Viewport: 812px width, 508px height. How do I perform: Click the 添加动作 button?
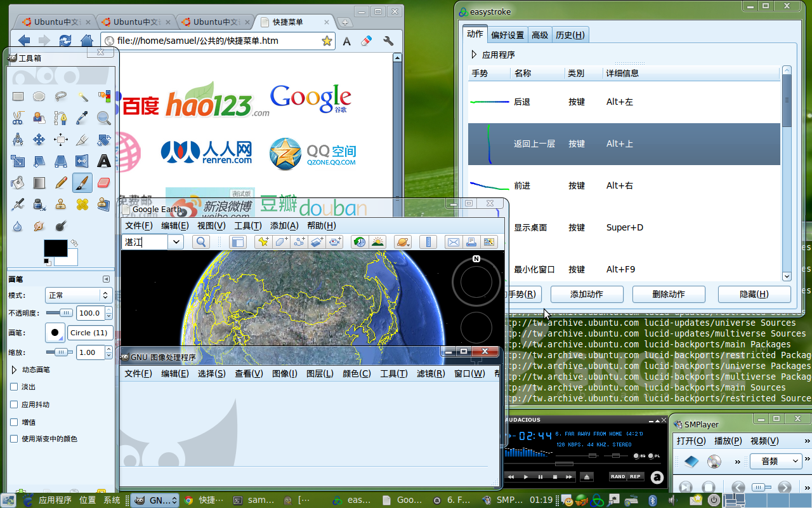pyautogui.click(x=587, y=294)
